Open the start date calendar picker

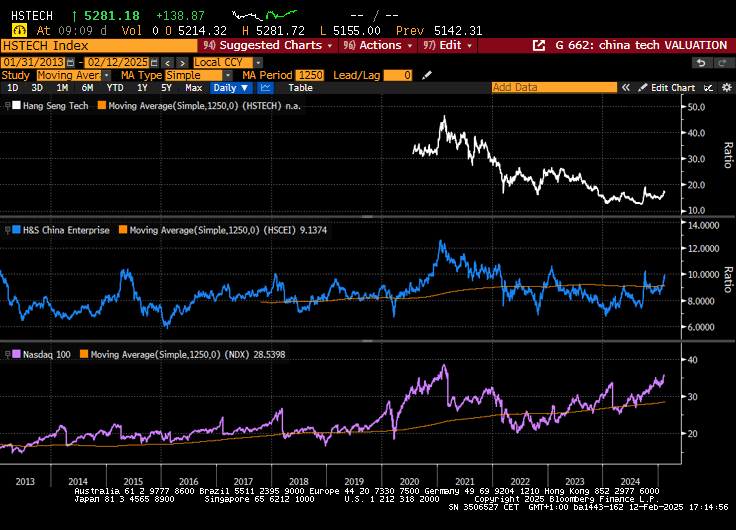(70, 62)
